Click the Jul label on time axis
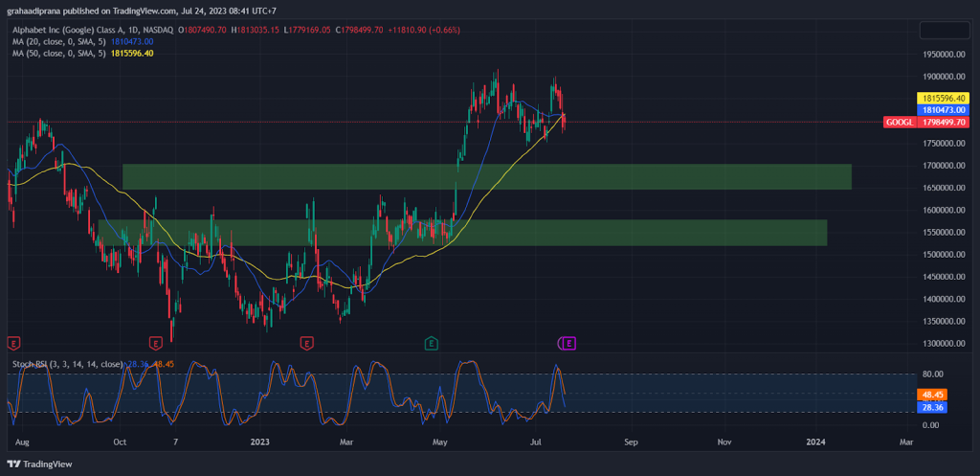 click(536, 442)
